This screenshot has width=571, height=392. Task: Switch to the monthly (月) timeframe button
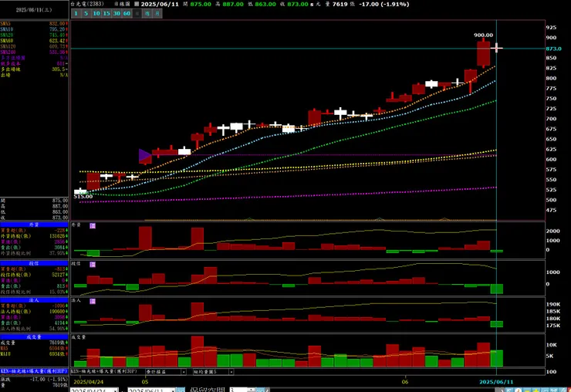[157, 13]
